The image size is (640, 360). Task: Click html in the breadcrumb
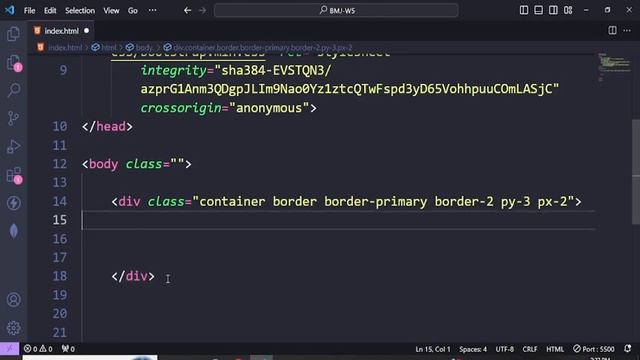click(x=109, y=48)
